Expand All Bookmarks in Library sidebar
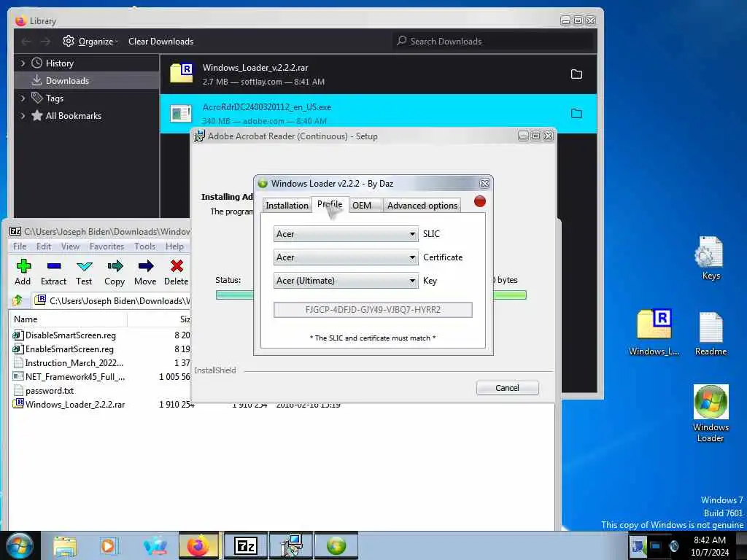 tap(23, 116)
